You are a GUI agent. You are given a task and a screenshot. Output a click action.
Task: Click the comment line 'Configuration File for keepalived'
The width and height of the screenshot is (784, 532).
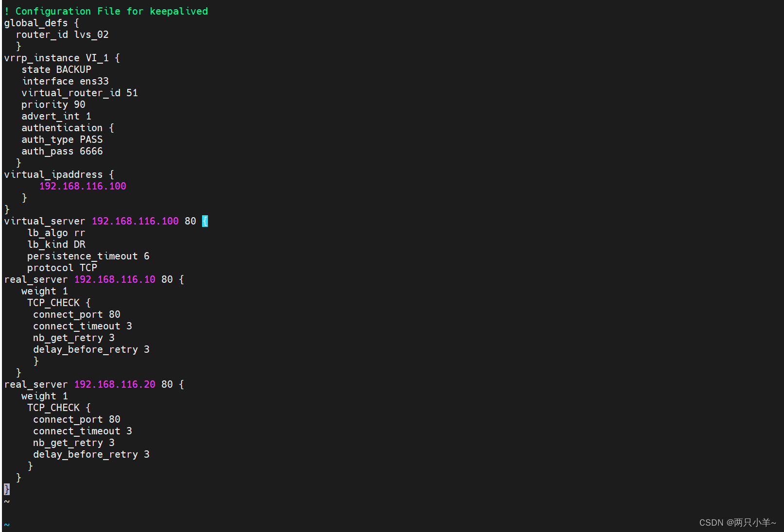point(107,11)
